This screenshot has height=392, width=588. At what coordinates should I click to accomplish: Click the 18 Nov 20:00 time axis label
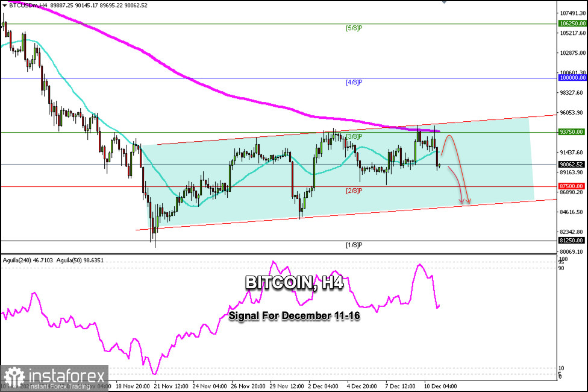point(133,386)
